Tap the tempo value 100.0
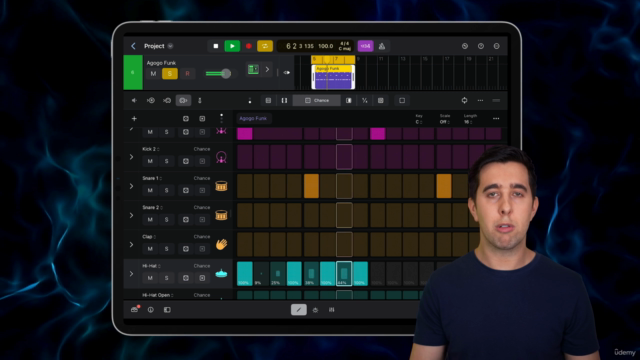The width and height of the screenshot is (640, 360). pyautogui.click(x=325, y=46)
